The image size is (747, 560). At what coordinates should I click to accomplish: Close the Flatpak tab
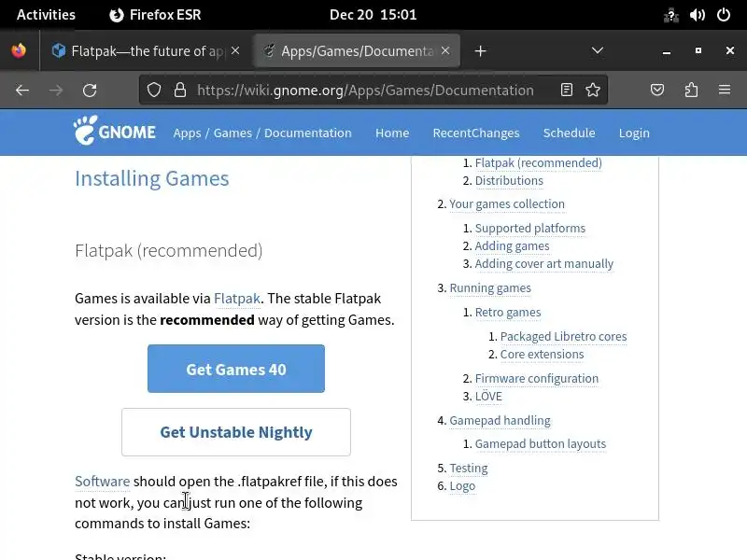[x=235, y=50]
